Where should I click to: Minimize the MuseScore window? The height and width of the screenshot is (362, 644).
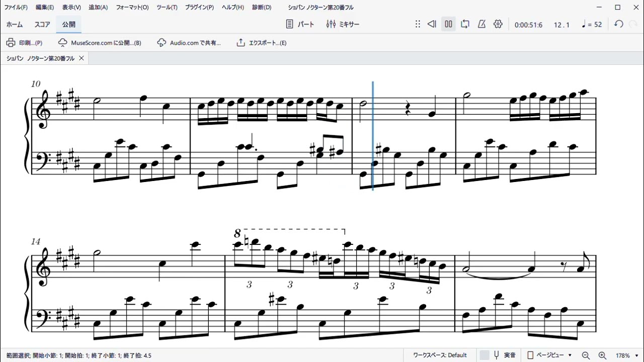click(599, 8)
